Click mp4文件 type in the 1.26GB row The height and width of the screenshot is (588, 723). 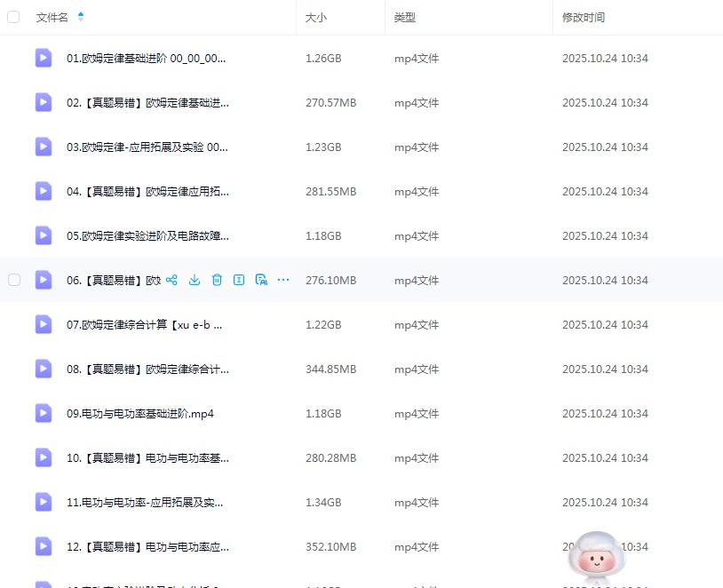coord(417,59)
